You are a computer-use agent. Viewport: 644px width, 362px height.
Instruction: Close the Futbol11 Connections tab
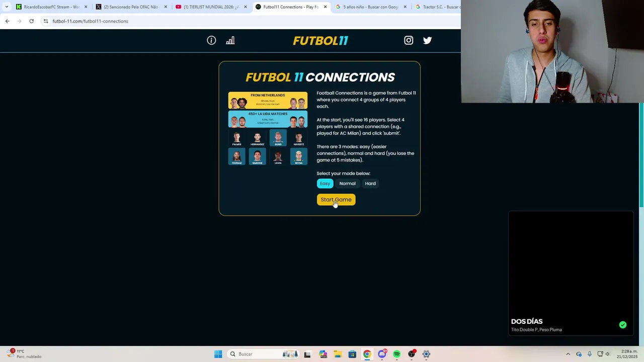326,7
